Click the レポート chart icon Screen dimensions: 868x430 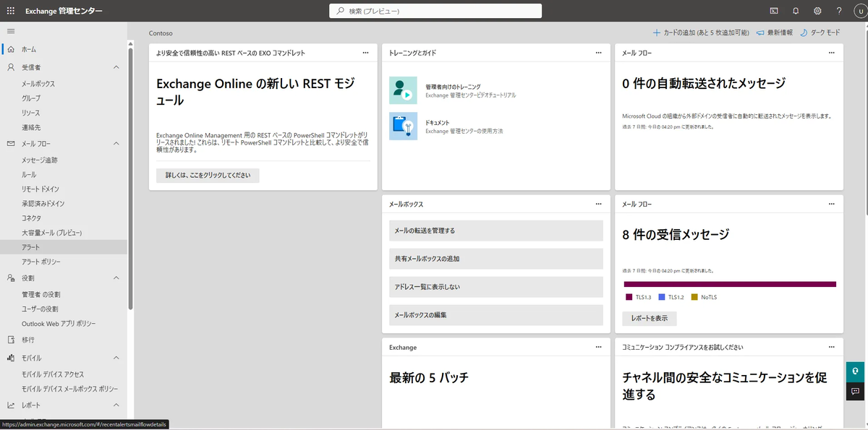[x=11, y=405]
